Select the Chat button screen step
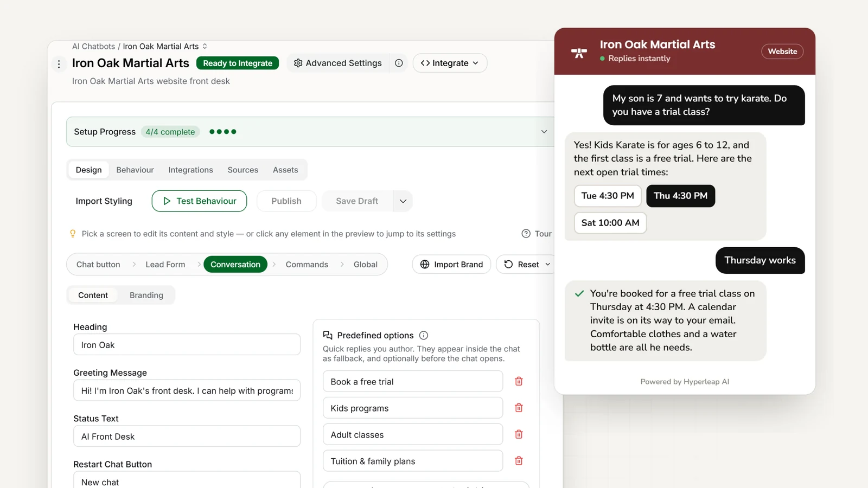This screenshot has width=868, height=488. (x=98, y=265)
